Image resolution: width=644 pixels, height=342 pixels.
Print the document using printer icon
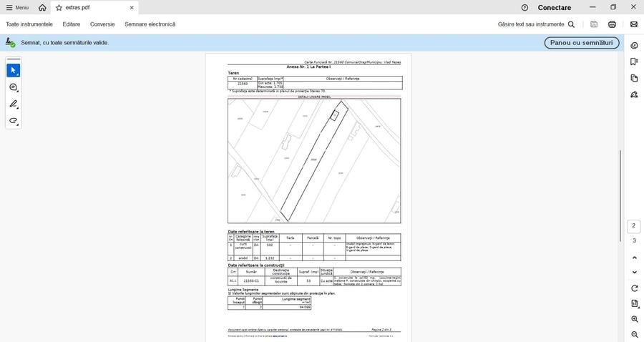(612, 24)
